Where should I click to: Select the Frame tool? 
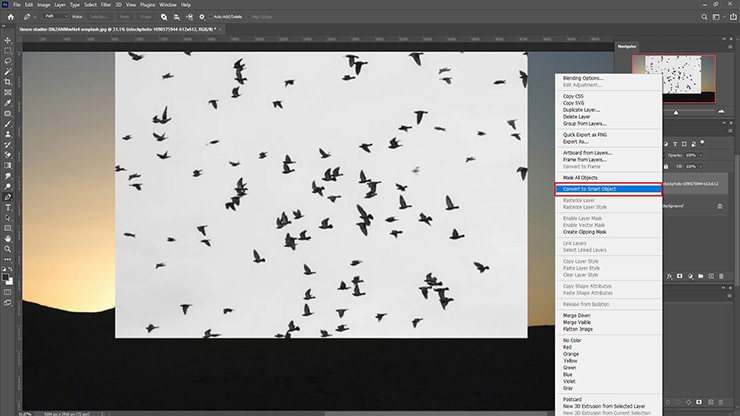pos(8,93)
